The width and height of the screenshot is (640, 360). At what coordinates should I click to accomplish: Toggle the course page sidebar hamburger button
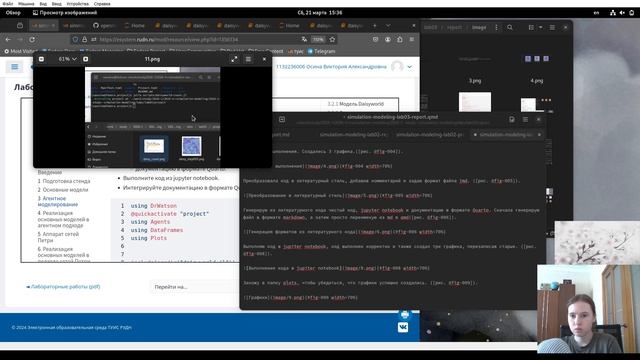[15, 67]
